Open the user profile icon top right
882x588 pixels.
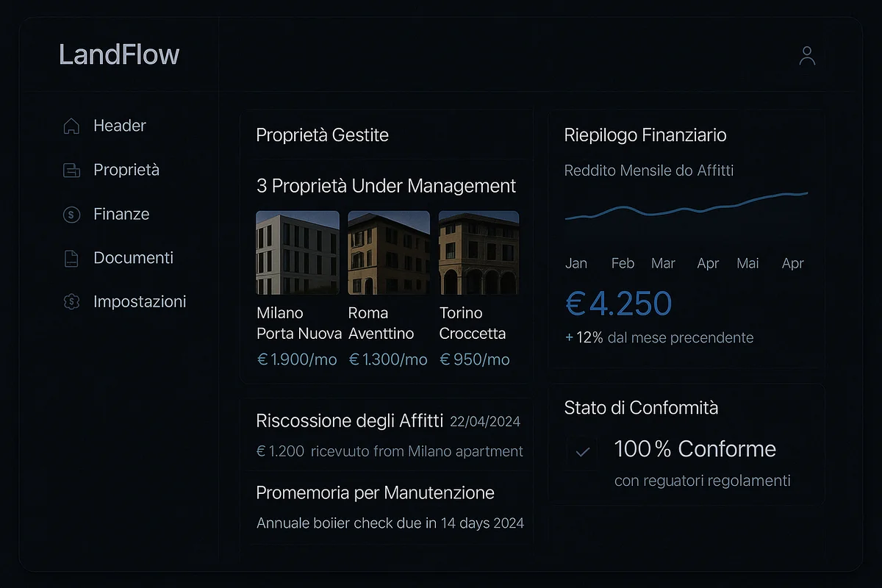[807, 54]
